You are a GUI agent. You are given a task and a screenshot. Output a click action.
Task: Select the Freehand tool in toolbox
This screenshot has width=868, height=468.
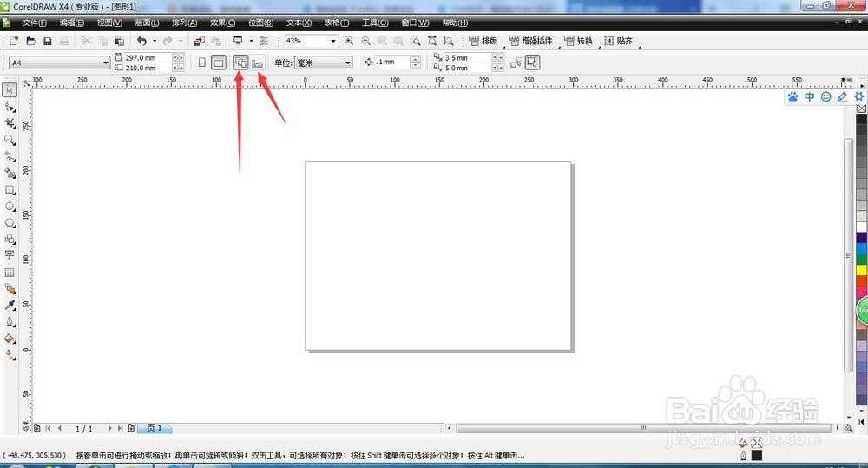(10, 156)
